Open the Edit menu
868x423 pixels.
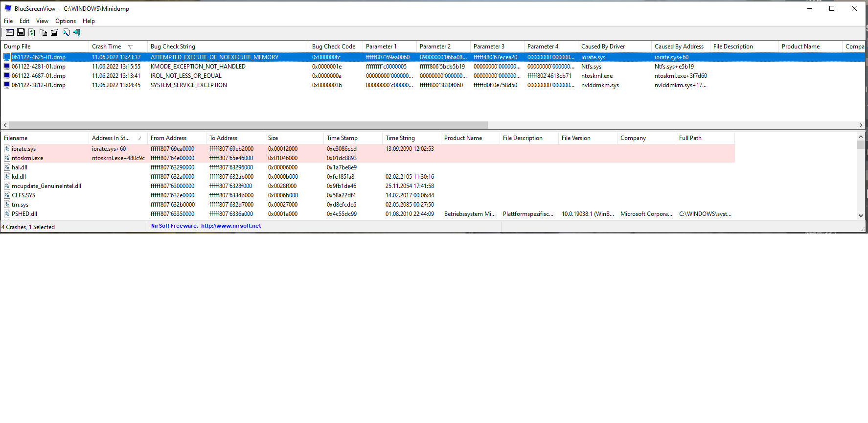(24, 21)
